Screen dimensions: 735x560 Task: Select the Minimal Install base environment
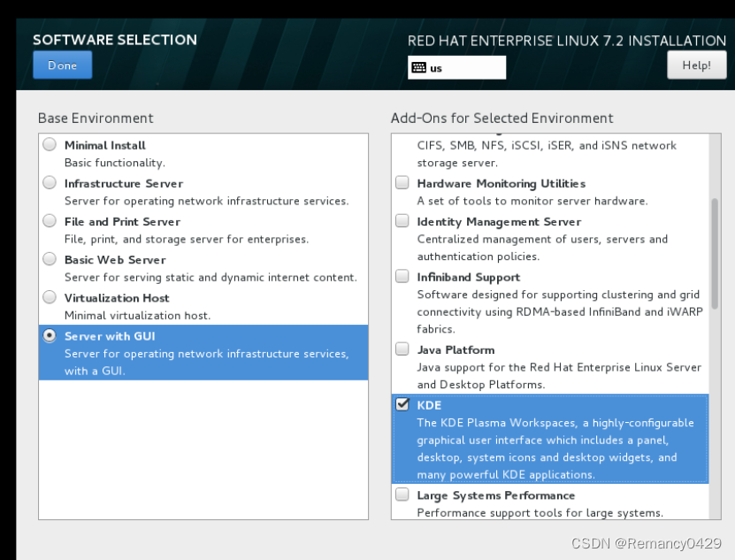(x=50, y=145)
